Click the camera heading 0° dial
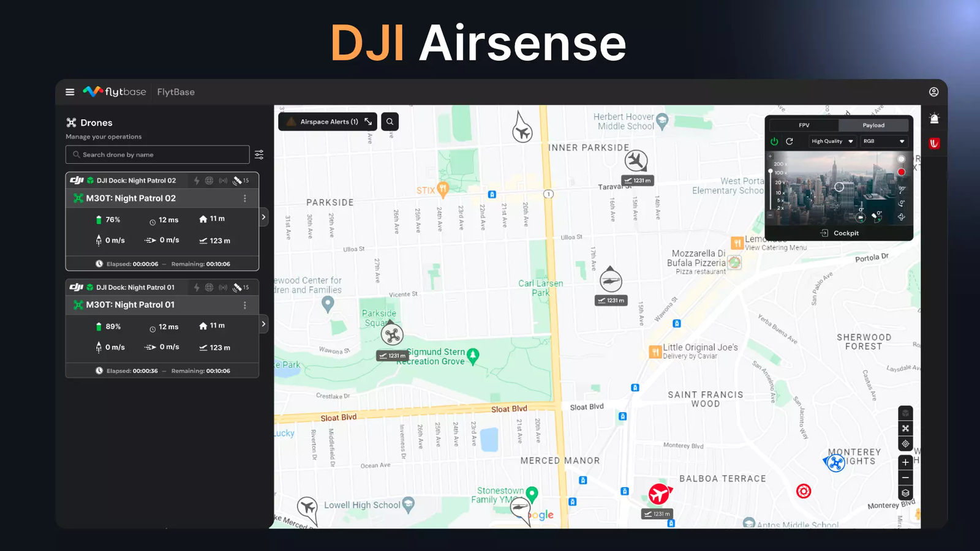 (x=861, y=216)
